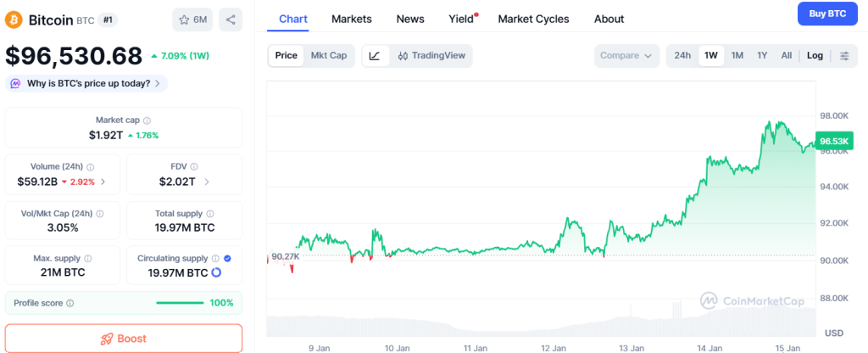868x353 pixels.
Task: Open the Markets tab
Action: pyautogui.click(x=351, y=19)
